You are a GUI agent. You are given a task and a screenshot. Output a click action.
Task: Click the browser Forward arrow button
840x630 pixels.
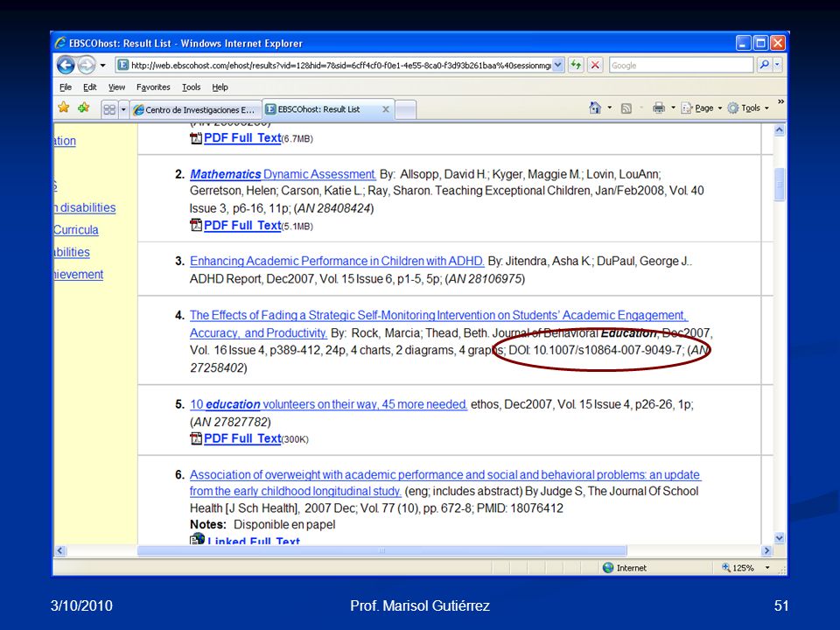[86, 66]
